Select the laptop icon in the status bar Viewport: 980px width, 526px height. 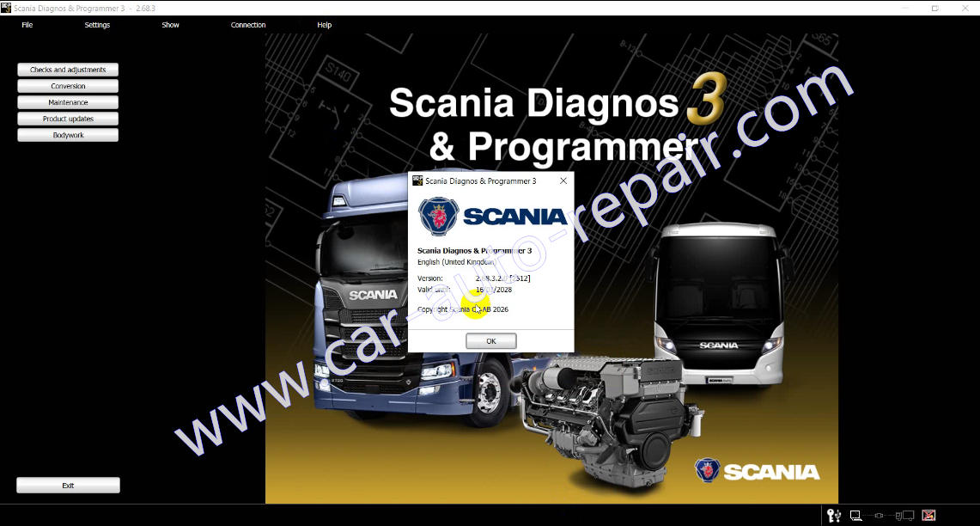click(855, 515)
